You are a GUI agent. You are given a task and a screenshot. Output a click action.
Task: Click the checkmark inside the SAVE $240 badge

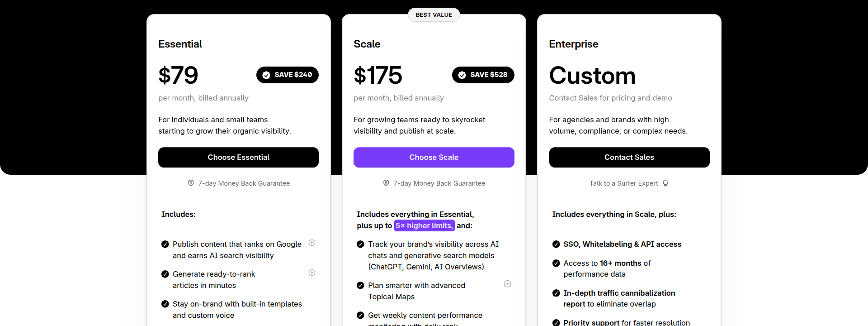(x=267, y=75)
